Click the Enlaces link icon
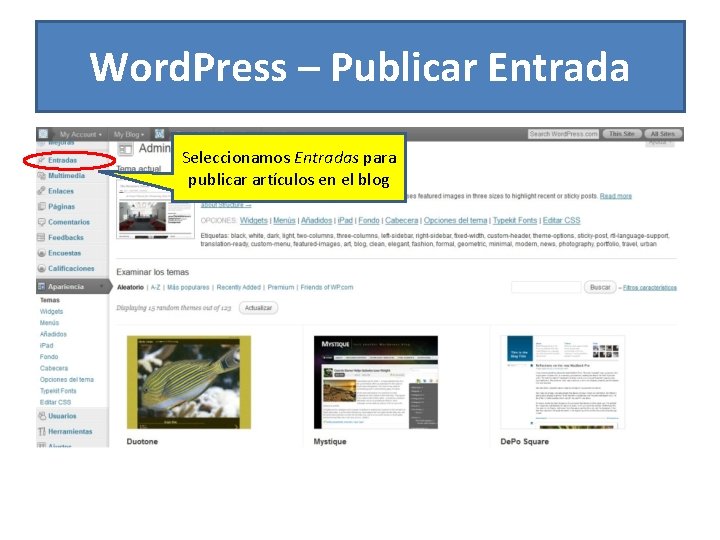Viewport: 720px width, 540px height. [41, 191]
